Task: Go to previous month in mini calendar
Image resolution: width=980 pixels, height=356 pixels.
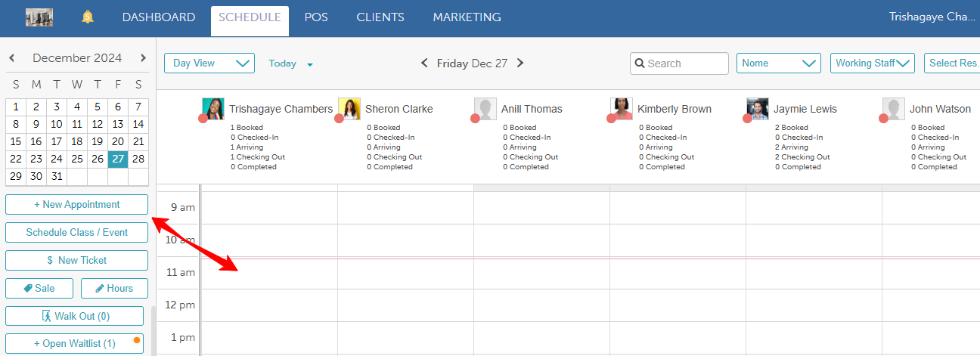Action: pos(12,58)
